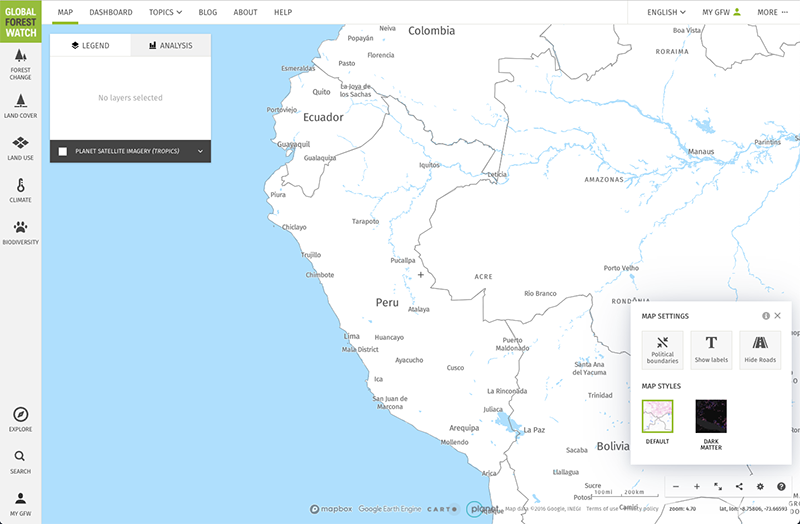This screenshot has height=524, width=800.
Task: Click the Arequipa city label
Action: 464,428
